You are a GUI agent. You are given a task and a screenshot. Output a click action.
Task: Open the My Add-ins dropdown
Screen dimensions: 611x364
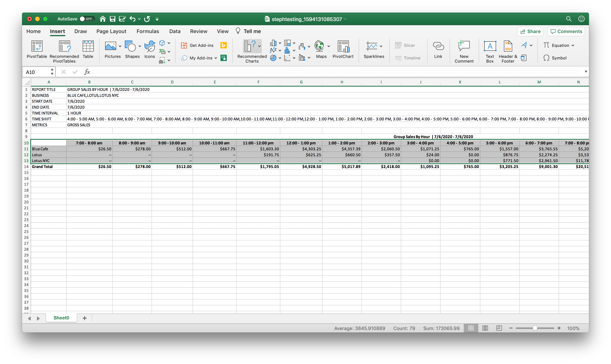pyautogui.click(x=216, y=58)
